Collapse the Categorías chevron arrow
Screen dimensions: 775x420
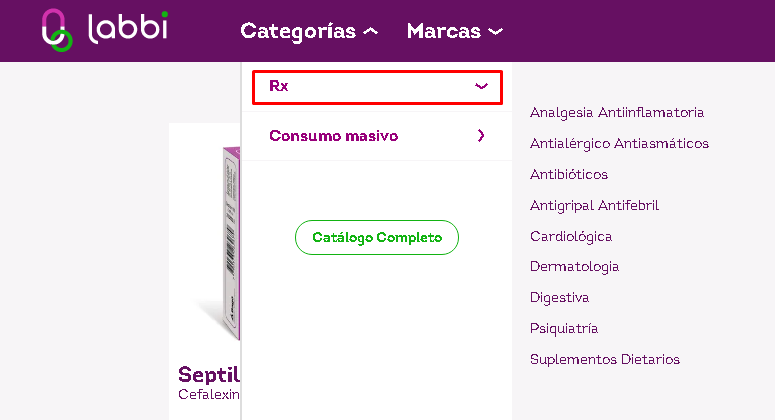(x=371, y=32)
